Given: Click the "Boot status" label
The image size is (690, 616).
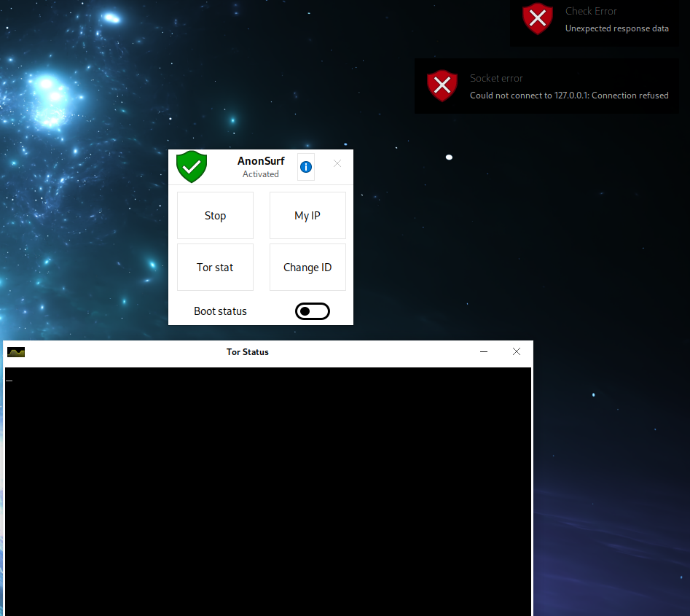Looking at the screenshot, I should click(x=221, y=311).
